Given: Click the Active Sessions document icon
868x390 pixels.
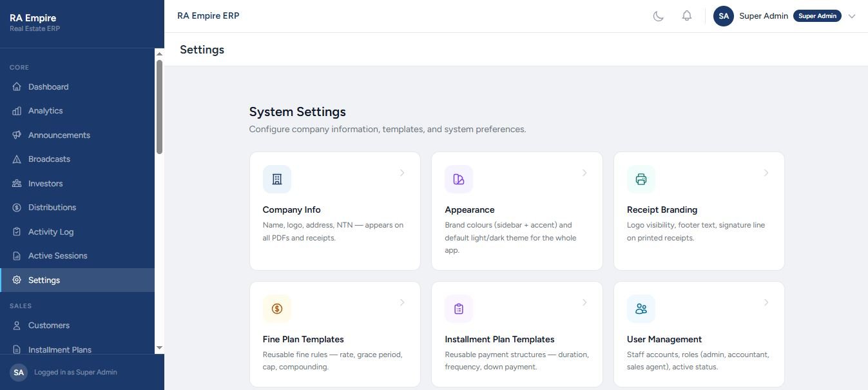Looking at the screenshot, I should pos(17,256).
